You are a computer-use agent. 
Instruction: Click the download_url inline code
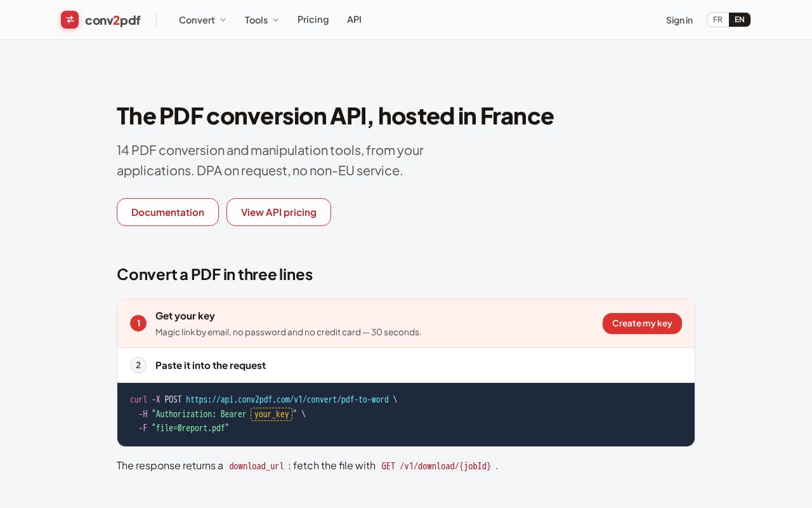click(256, 466)
